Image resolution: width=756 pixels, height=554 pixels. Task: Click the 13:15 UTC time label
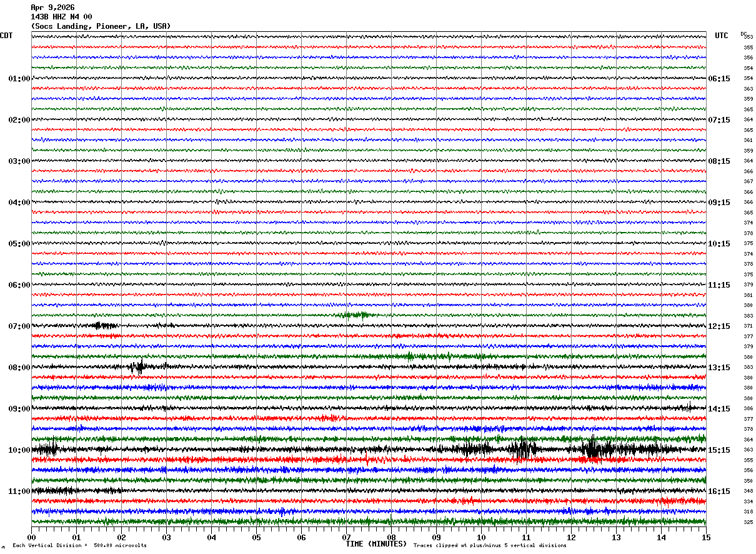(x=719, y=368)
